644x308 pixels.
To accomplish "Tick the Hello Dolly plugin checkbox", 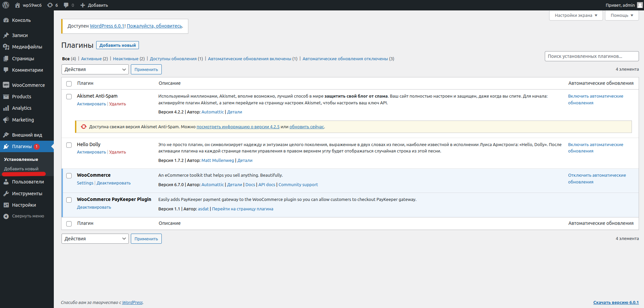I will [x=69, y=145].
